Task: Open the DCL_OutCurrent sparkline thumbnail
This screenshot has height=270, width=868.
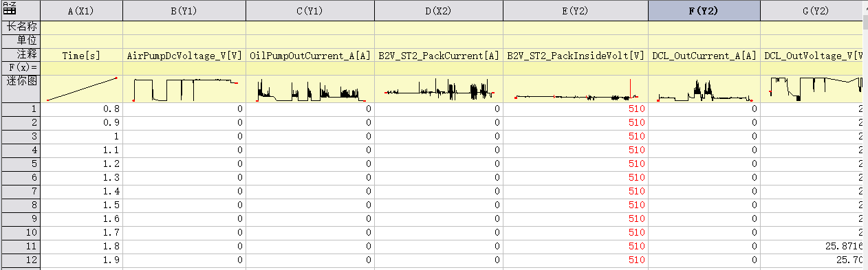Action: (x=704, y=89)
